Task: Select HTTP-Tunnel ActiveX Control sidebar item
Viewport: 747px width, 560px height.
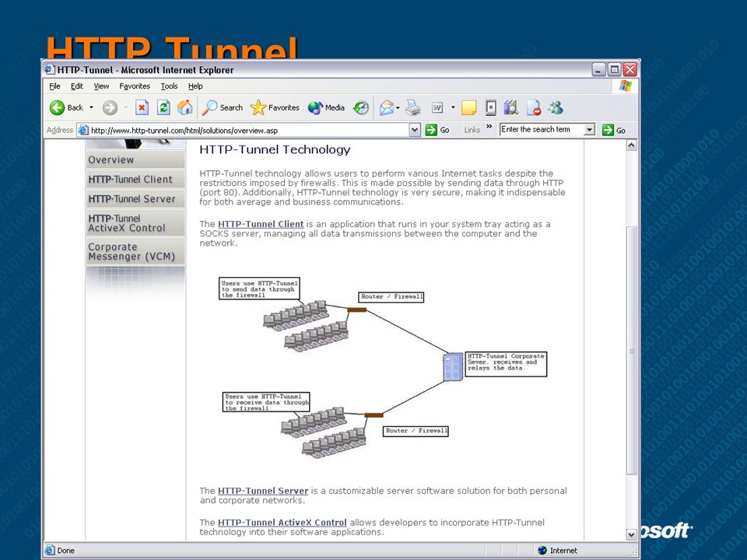Action: pyautogui.click(x=135, y=223)
